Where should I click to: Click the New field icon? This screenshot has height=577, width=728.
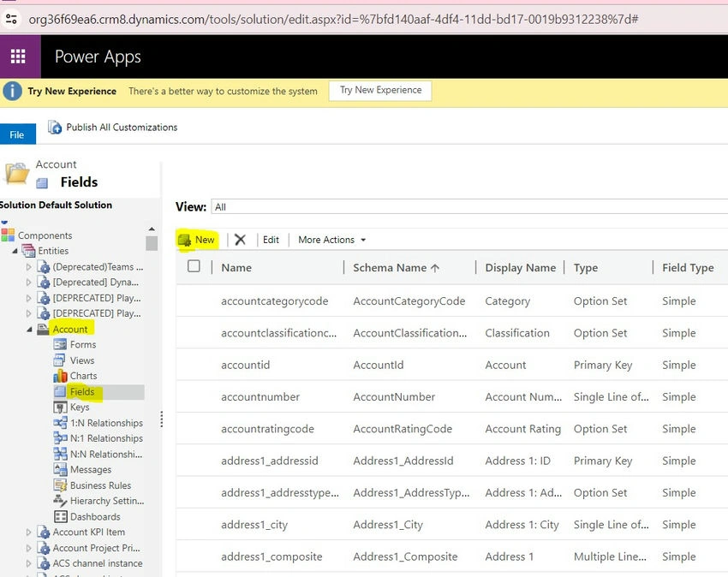point(184,240)
